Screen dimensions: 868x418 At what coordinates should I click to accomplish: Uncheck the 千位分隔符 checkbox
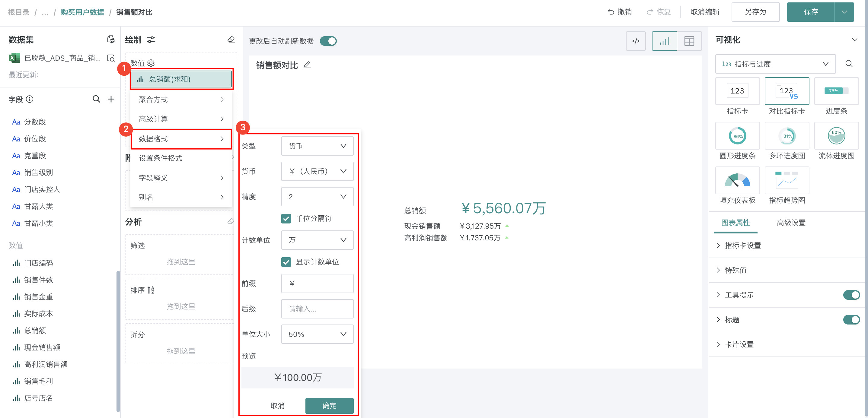click(286, 218)
